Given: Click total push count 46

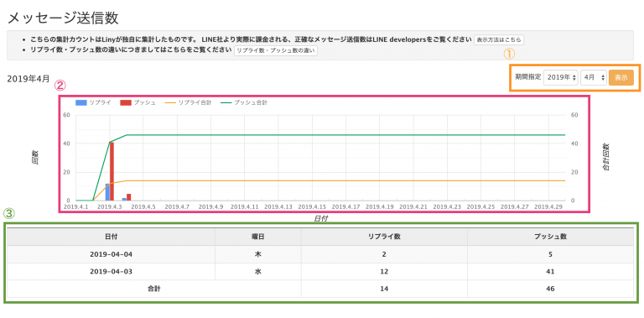Looking at the screenshot, I should click(550, 289).
